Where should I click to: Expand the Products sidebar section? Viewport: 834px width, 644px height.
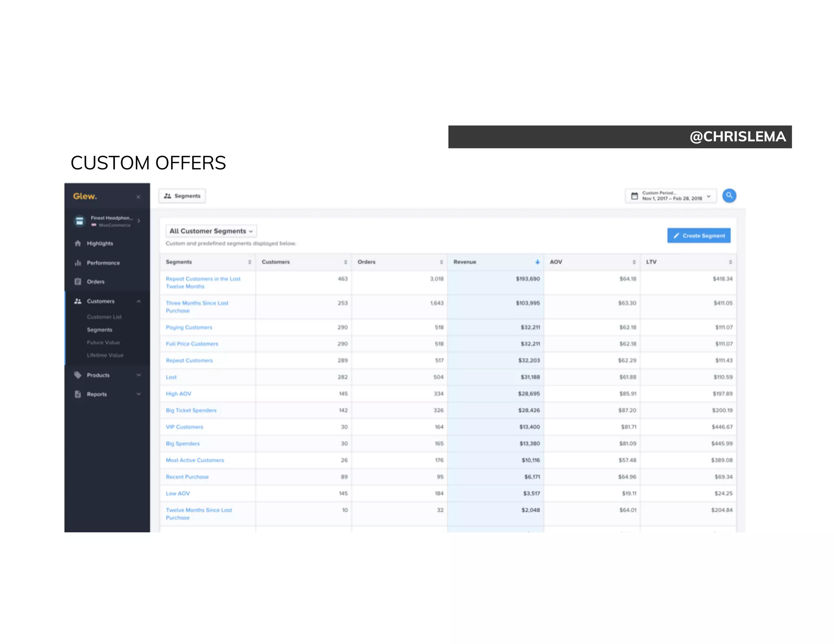click(x=138, y=375)
